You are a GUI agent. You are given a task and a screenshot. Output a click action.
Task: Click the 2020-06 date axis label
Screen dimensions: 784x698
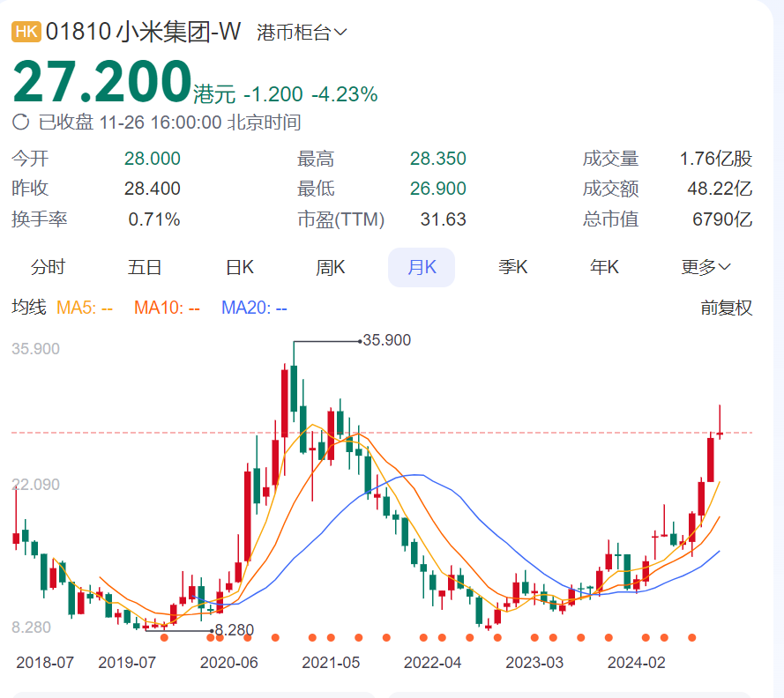(x=229, y=663)
